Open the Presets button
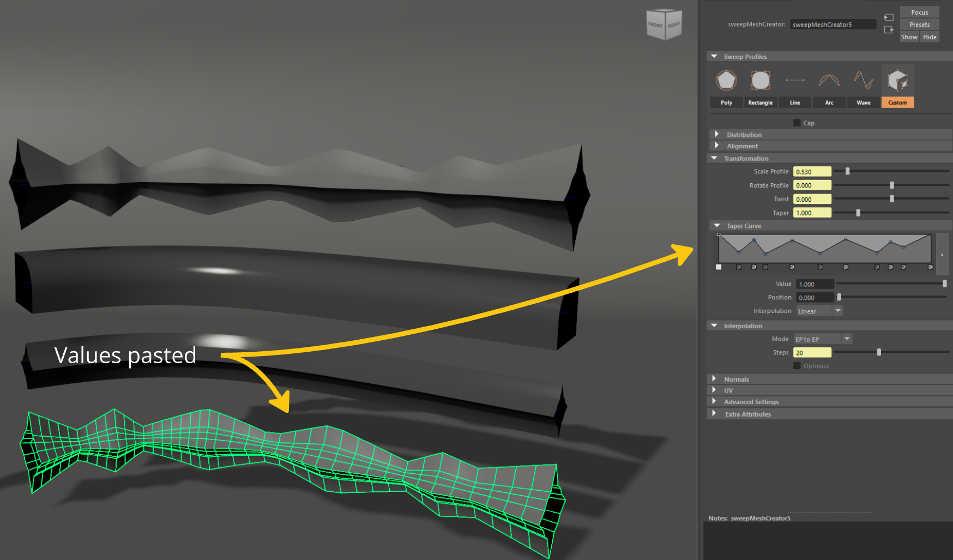The height and width of the screenshot is (560, 953). (x=919, y=25)
